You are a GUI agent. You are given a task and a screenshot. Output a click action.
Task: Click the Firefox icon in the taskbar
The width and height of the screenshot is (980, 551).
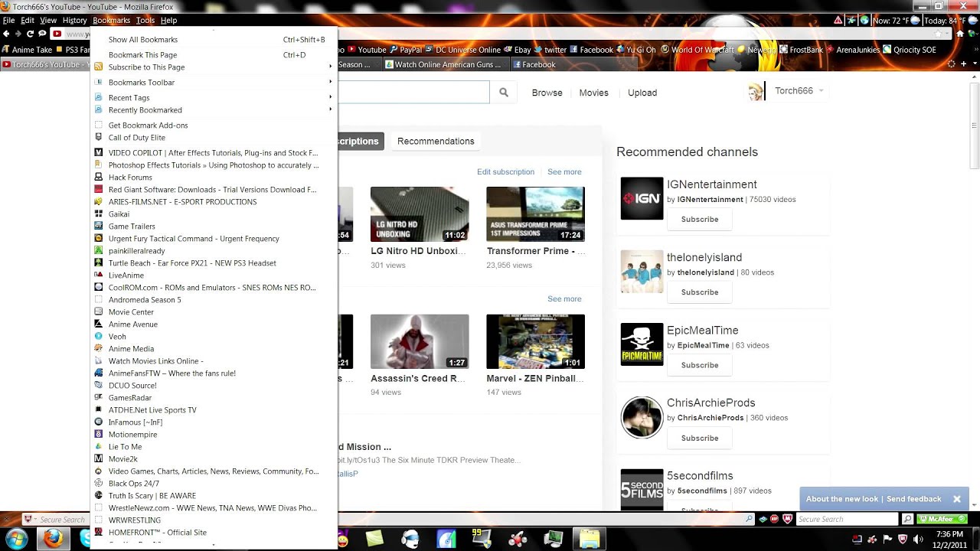coord(53,539)
